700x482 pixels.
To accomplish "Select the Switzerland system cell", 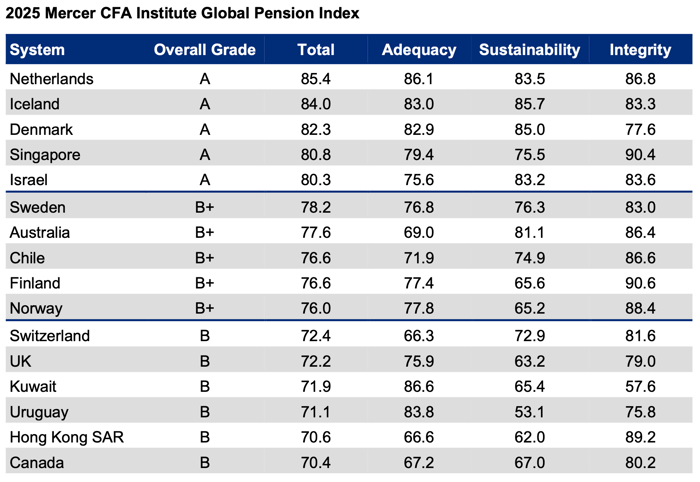I will 49,336.
